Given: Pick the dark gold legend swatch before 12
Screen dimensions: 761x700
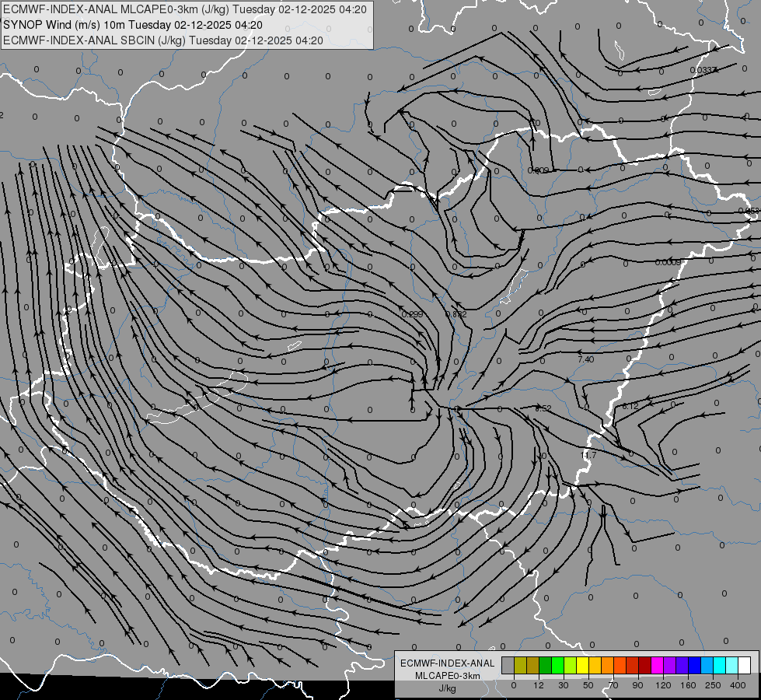Looking at the screenshot, I should click(533, 666).
